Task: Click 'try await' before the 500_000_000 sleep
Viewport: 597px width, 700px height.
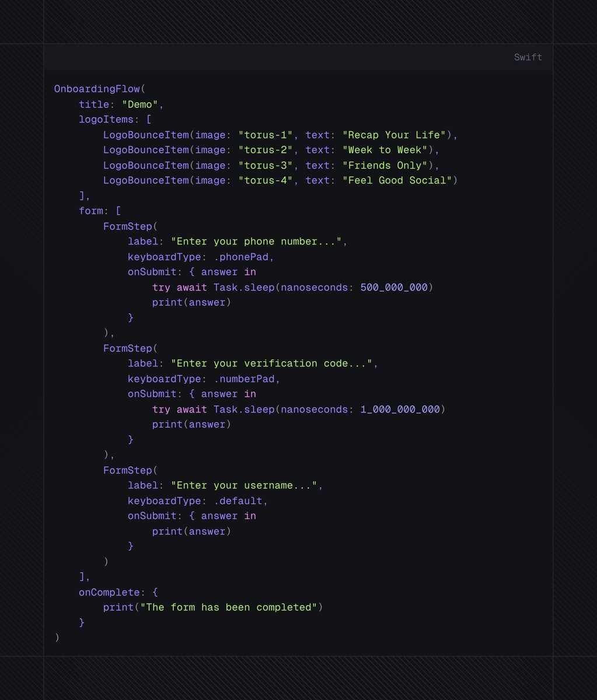Action: (180, 287)
